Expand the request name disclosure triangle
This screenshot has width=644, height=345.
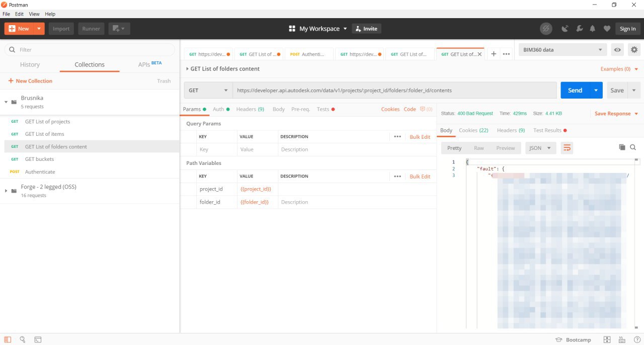tap(187, 69)
